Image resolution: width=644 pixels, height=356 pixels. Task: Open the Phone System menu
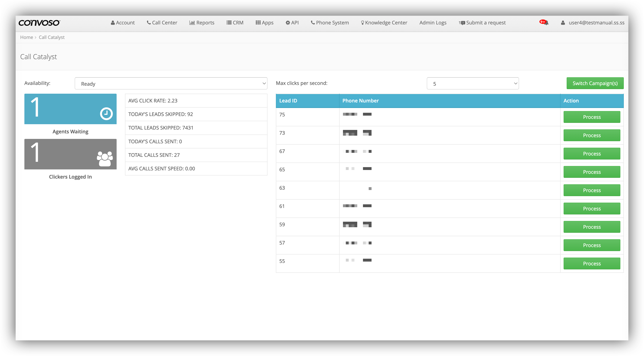pyautogui.click(x=330, y=23)
